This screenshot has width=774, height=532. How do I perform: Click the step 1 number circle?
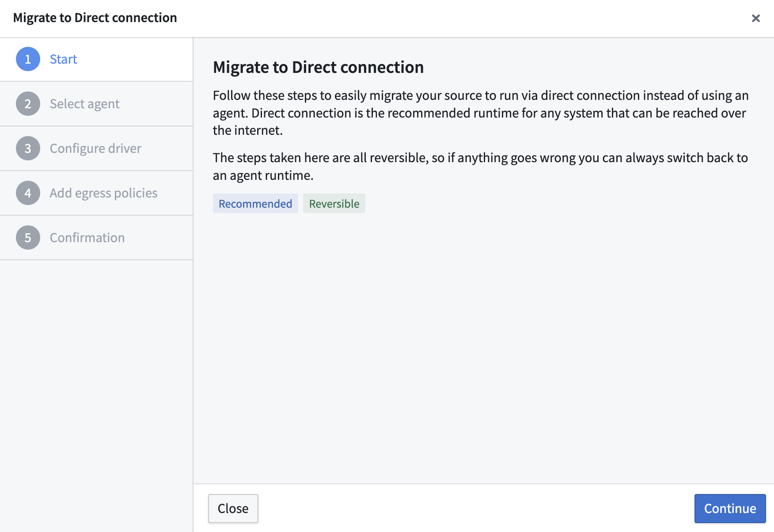28,59
